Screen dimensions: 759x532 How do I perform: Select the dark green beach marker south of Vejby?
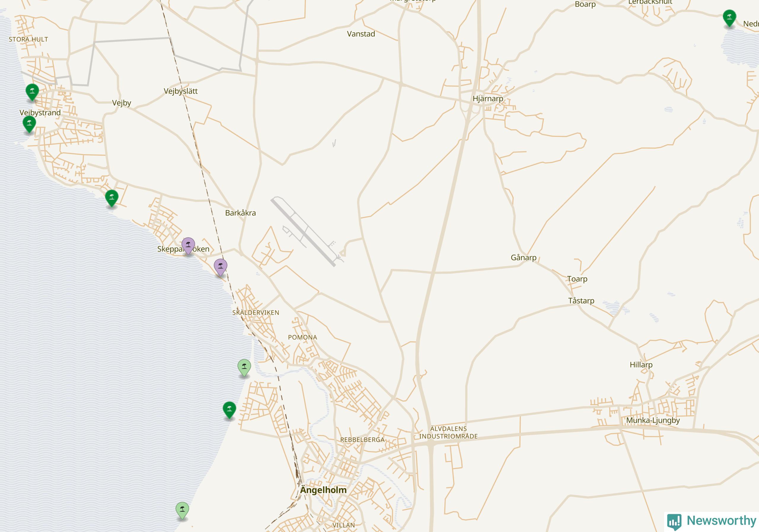112,198
